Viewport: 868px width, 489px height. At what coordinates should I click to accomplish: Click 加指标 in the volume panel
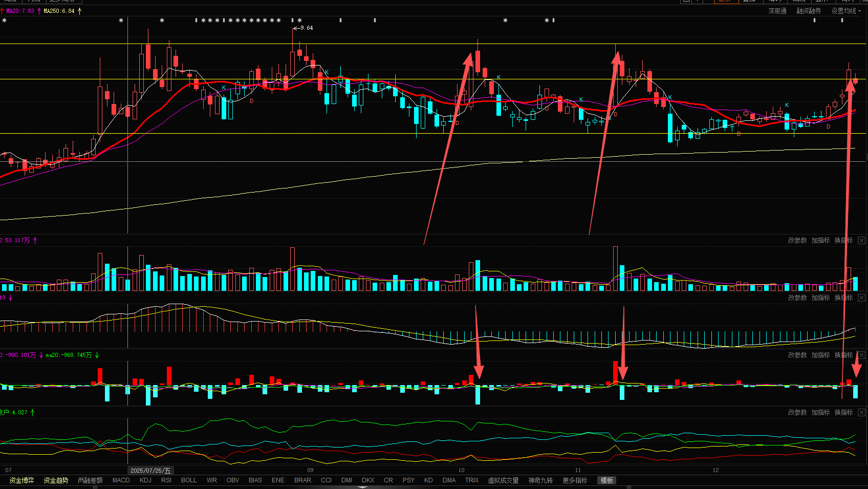point(820,240)
